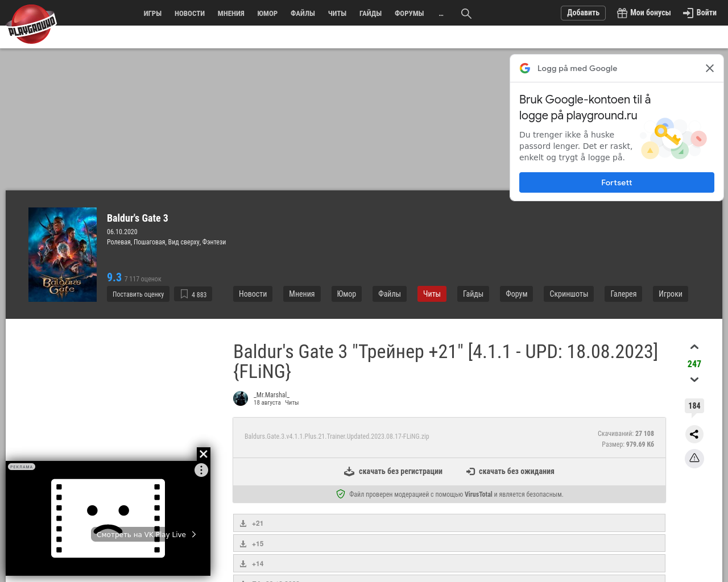Open the search magnifier icon

click(466, 13)
